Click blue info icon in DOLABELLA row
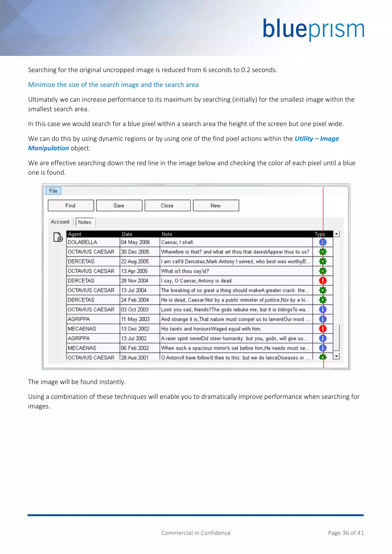Viewport: 392px width, 554px height. tap(323, 242)
